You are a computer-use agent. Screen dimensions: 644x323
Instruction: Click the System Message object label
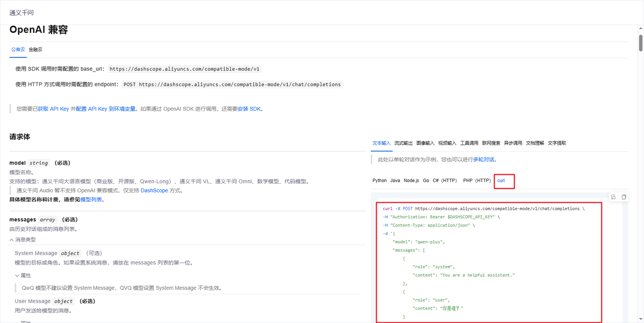pyautogui.click(x=47, y=254)
